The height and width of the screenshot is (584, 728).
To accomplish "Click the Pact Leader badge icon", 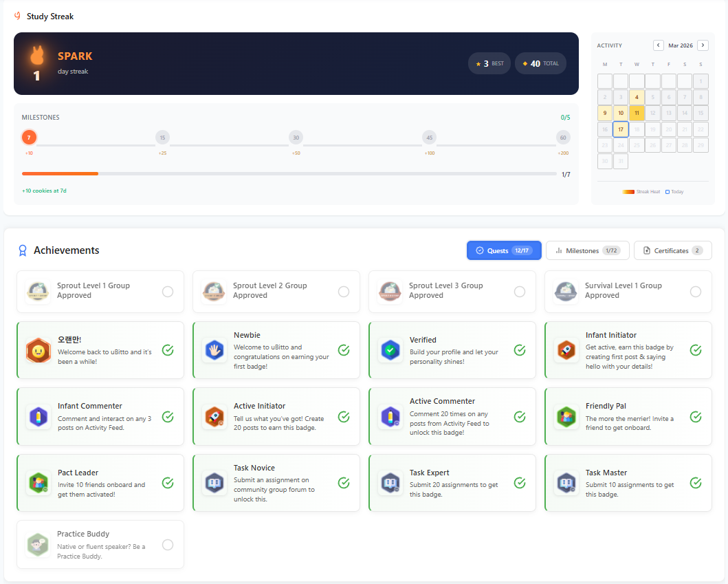I will click(x=38, y=483).
